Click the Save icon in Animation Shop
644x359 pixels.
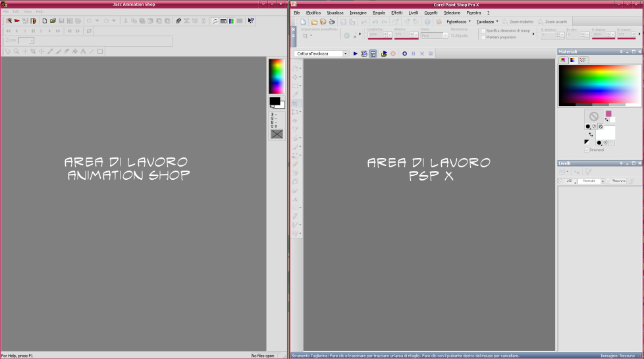(x=61, y=20)
